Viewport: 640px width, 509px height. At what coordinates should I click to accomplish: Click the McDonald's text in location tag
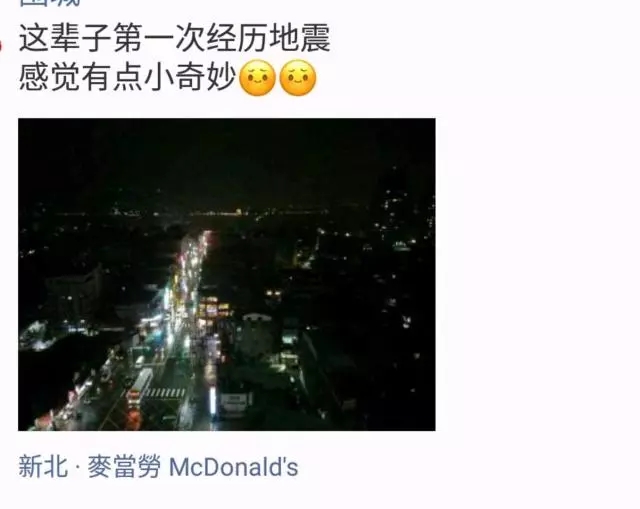[x=233, y=467]
